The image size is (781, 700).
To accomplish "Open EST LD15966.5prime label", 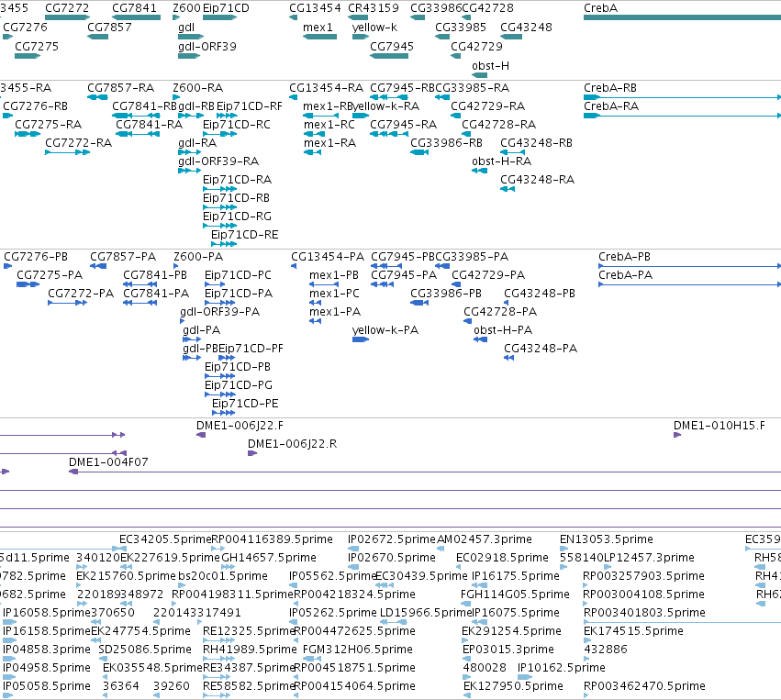I will pyautogui.click(x=426, y=612).
